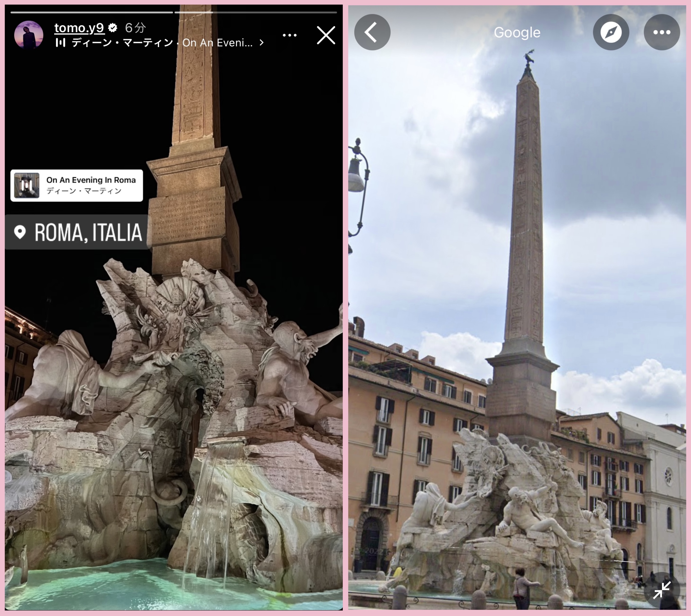Jump to second story progress bar segment
This screenshot has width=691, height=616.
256,13
